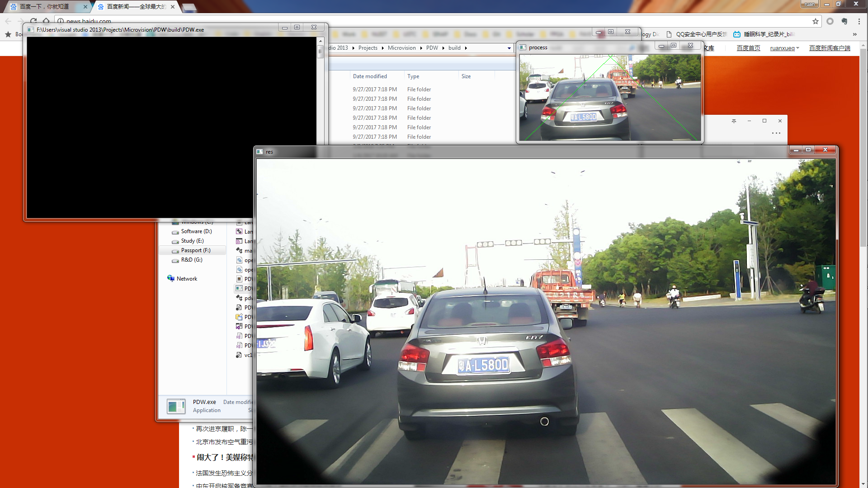Click the pin icon in small window

click(x=734, y=121)
